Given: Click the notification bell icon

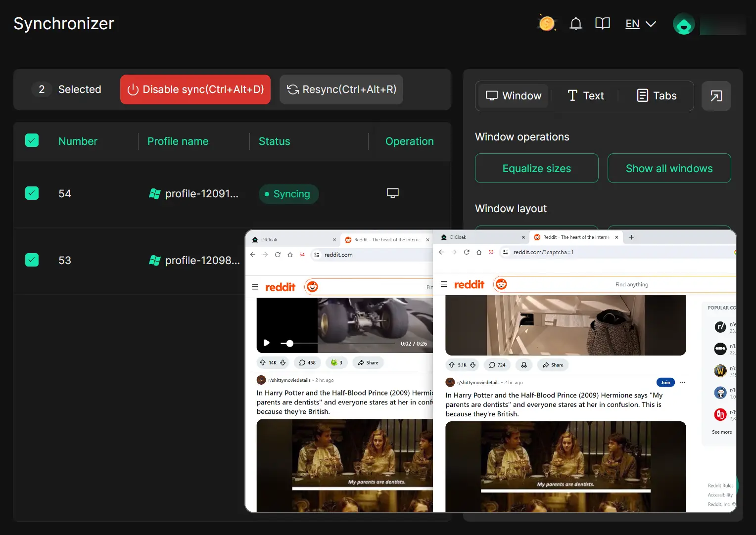Looking at the screenshot, I should (x=575, y=24).
